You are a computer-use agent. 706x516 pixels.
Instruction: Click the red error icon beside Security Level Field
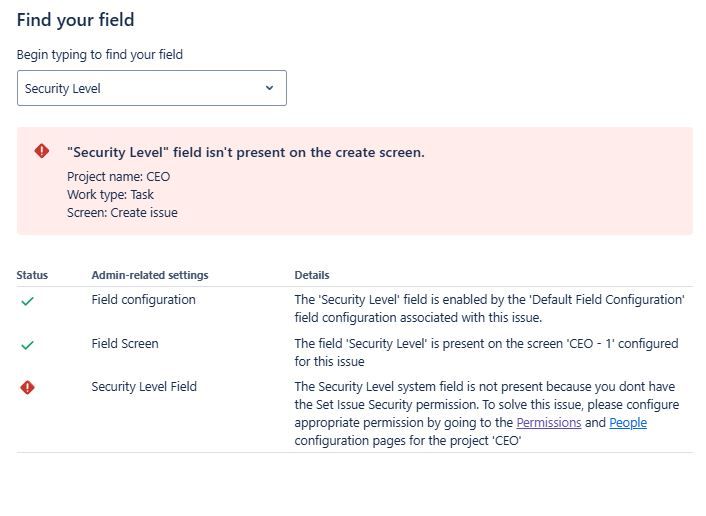(28, 387)
